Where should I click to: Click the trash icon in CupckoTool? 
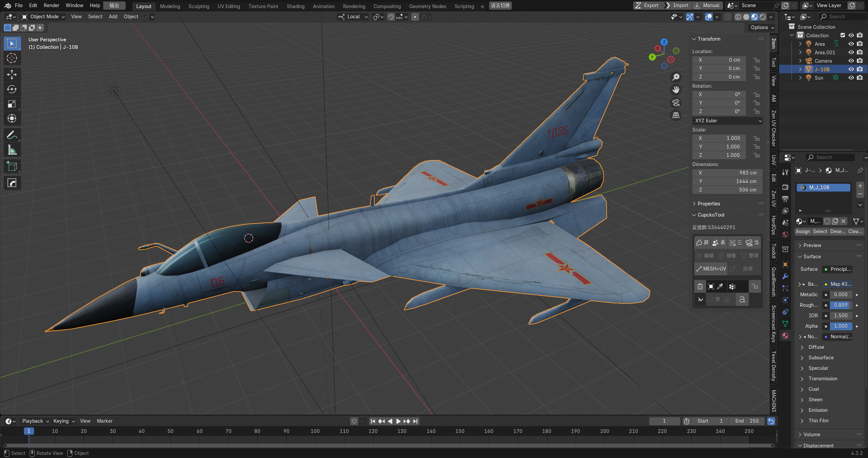click(700, 286)
